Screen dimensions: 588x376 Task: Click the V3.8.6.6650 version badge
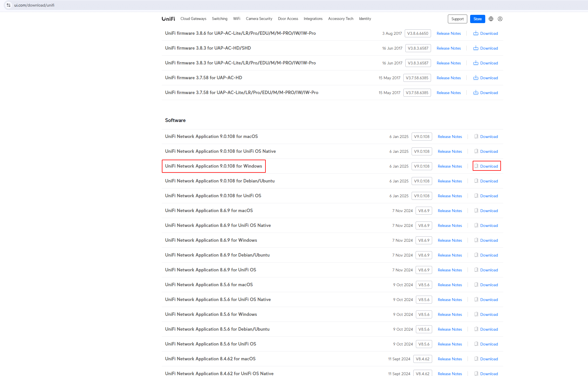coord(418,33)
